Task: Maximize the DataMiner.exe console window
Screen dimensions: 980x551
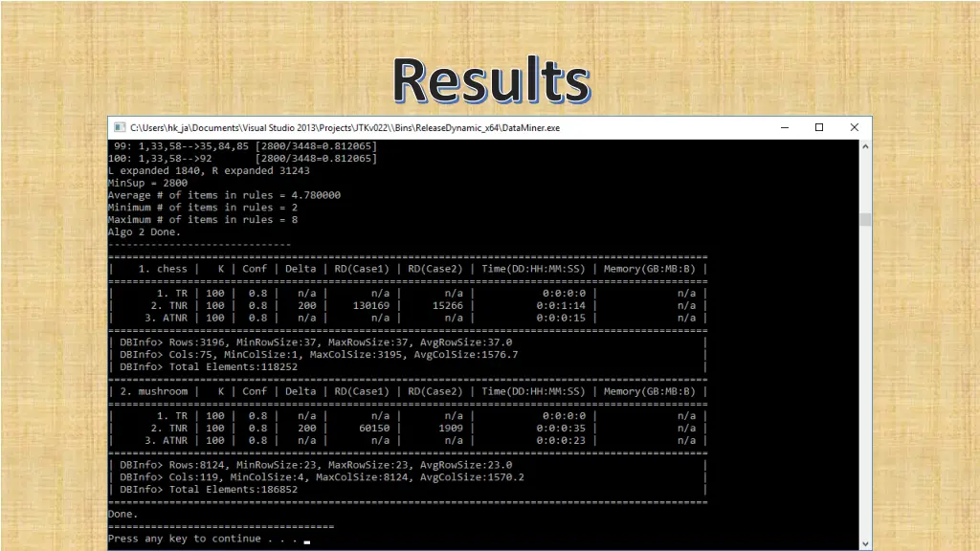Action: pyautogui.click(x=819, y=127)
